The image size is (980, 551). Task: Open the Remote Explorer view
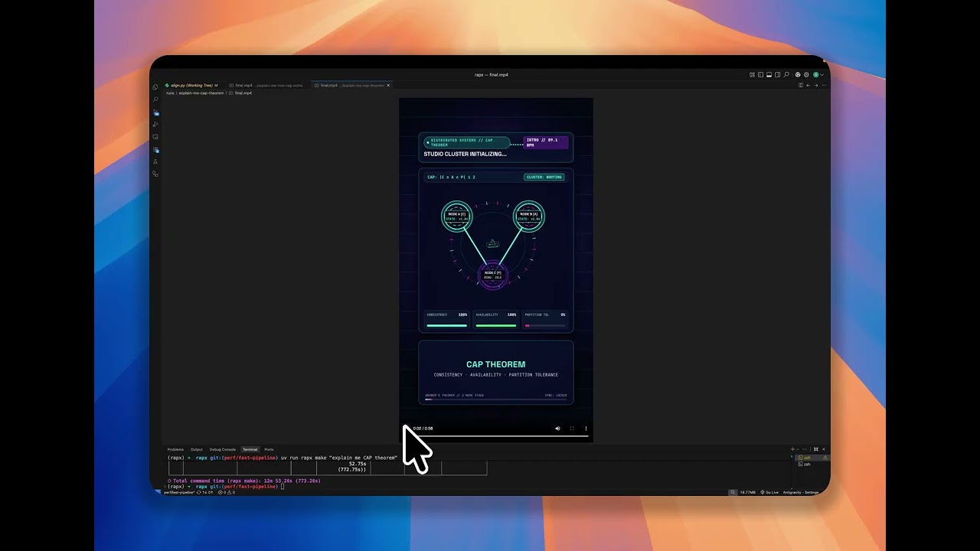coord(155,137)
